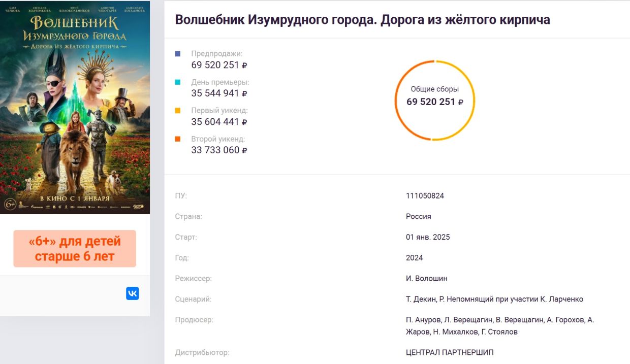Click the ПУ number 111050824
This screenshot has width=630, height=364.
(425, 195)
